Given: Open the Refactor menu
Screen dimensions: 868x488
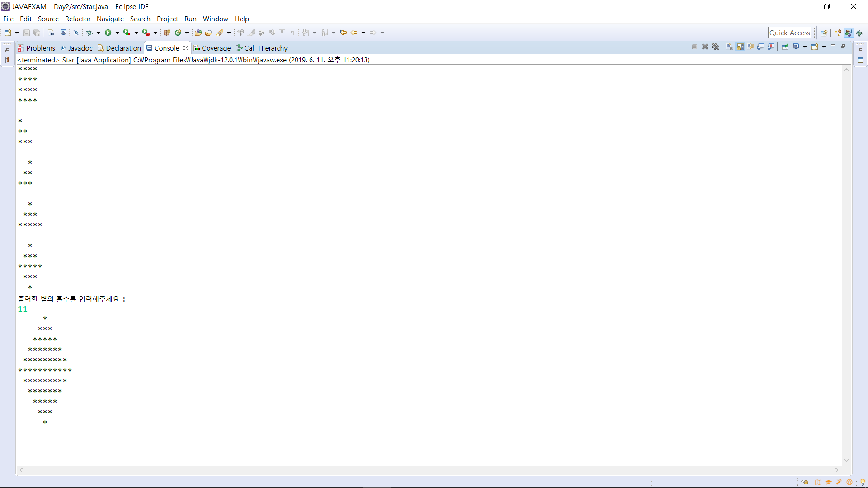Looking at the screenshot, I should (77, 19).
